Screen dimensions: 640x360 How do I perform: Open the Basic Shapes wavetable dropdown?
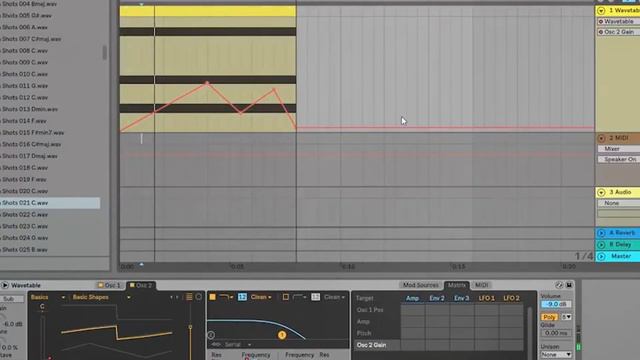101,297
